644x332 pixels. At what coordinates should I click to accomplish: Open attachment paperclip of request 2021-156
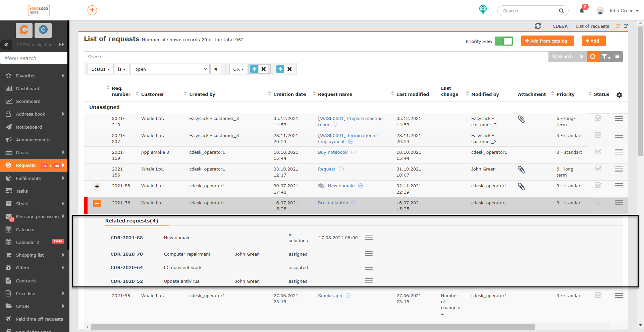pyautogui.click(x=521, y=170)
